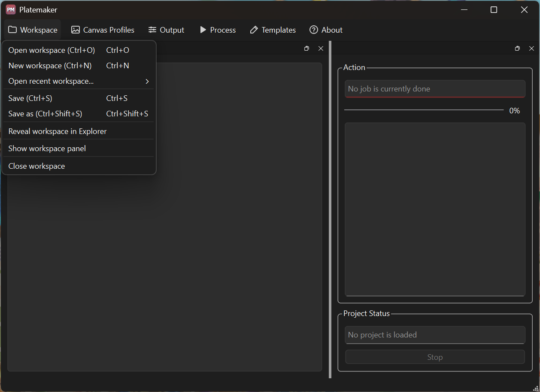Minimize the Platemaker window
Screen dimensions: 540x392
pos(464,9)
